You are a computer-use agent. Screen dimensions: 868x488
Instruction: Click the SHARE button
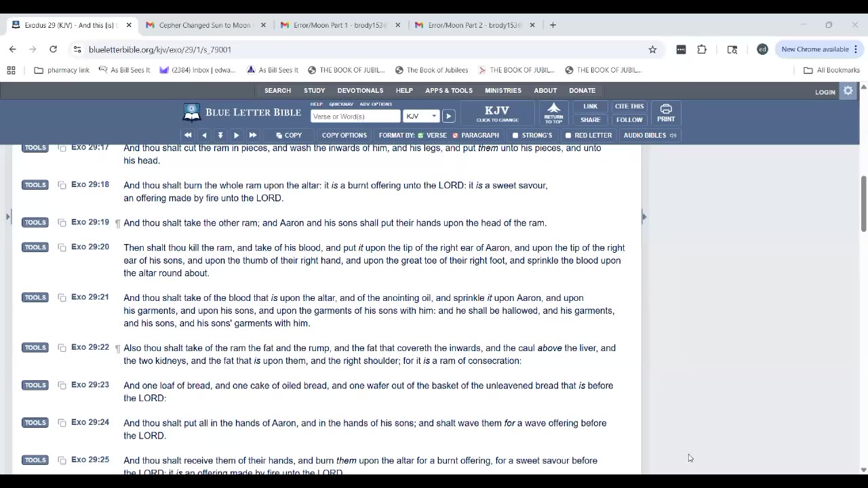(590, 120)
